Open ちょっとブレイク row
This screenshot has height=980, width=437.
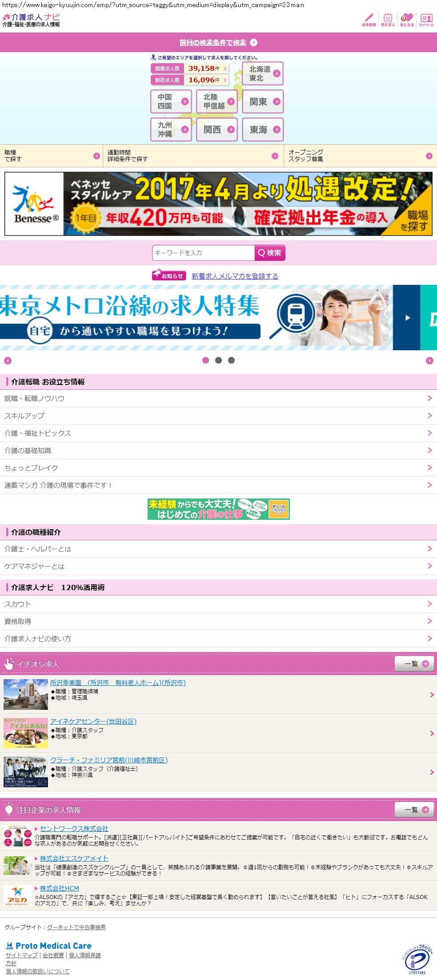coord(218,468)
